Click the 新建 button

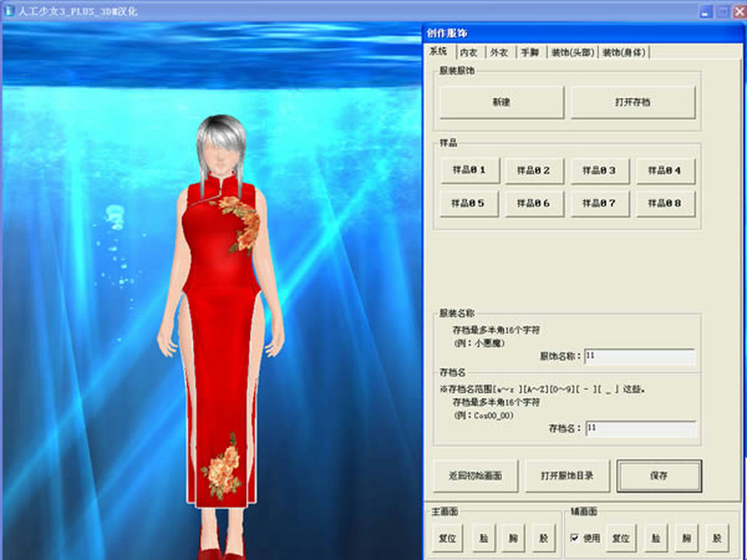point(501,102)
